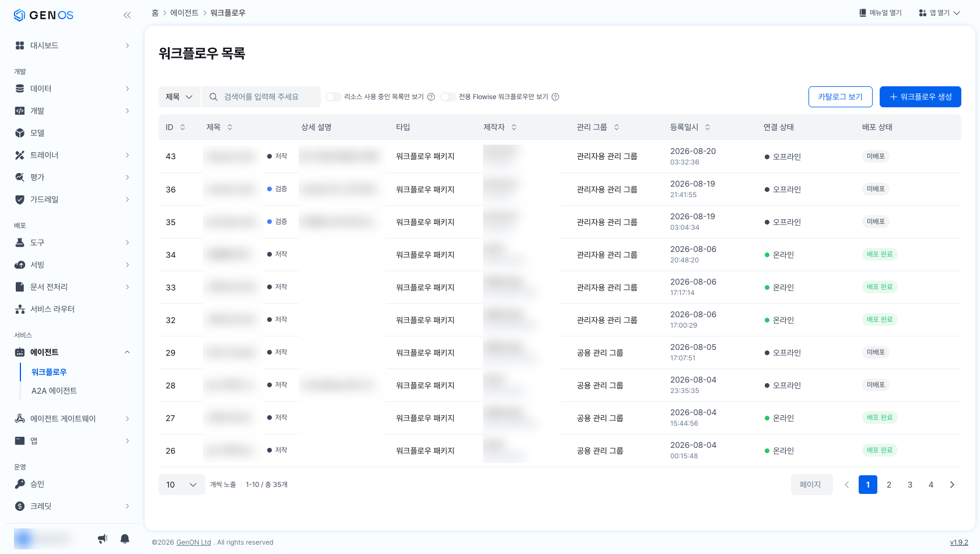Toggle 리소스 사용 중인 목록만 보기 switch
Image resolution: width=980 pixels, height=554 pixels.
pyautogui.click(x=334, y=97)
